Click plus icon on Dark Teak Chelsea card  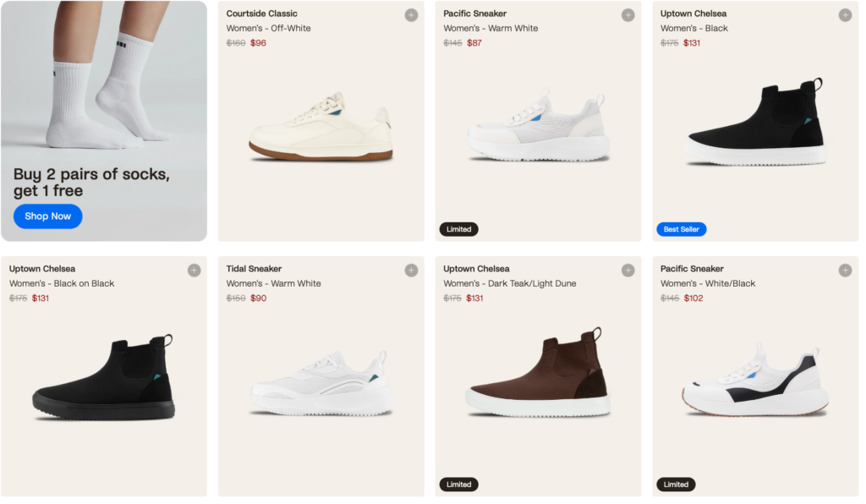point(628,271)
